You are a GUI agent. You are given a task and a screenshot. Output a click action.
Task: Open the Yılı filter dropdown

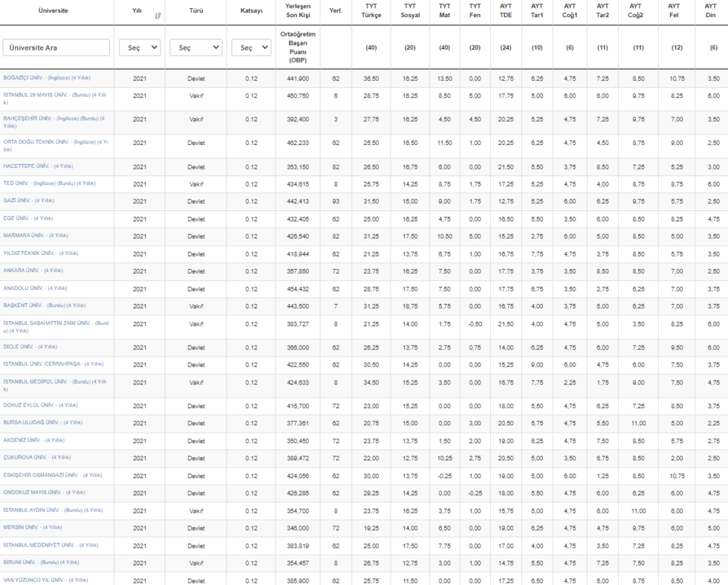click(140, 48)
